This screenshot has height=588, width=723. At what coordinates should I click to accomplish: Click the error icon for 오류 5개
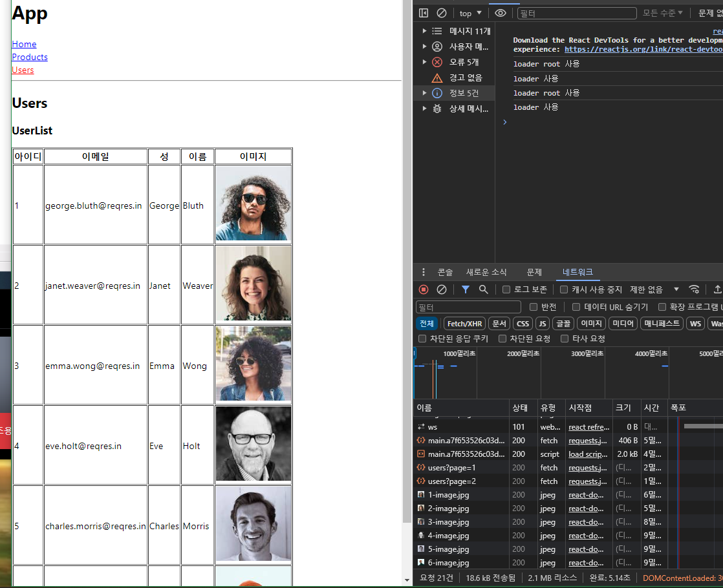coord(437,62)
